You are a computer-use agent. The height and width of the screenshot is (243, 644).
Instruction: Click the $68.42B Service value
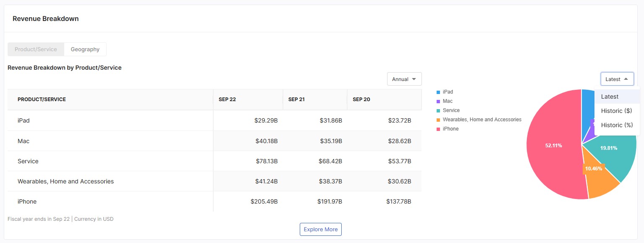tap(330, 161)
